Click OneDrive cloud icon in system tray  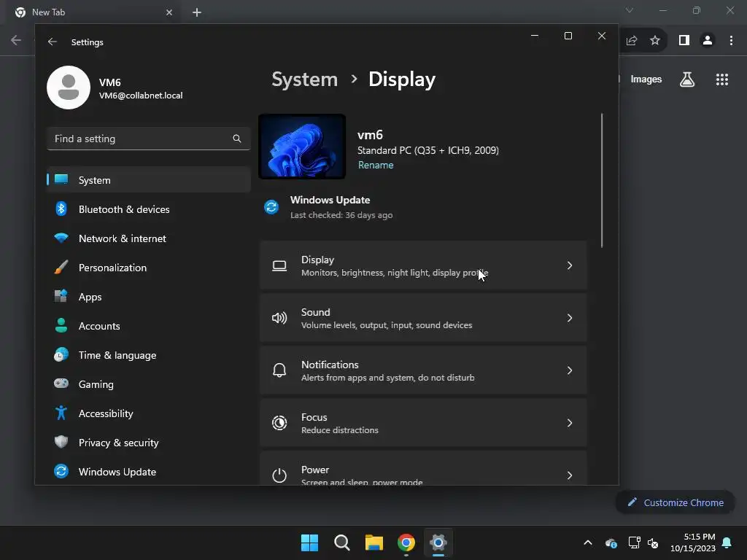click(x=611, y=542)
